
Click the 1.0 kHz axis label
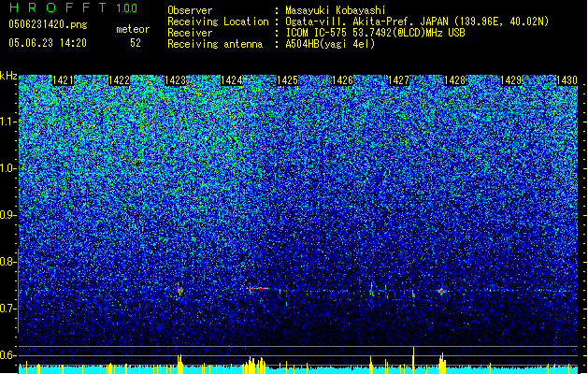tap(8, 168)
